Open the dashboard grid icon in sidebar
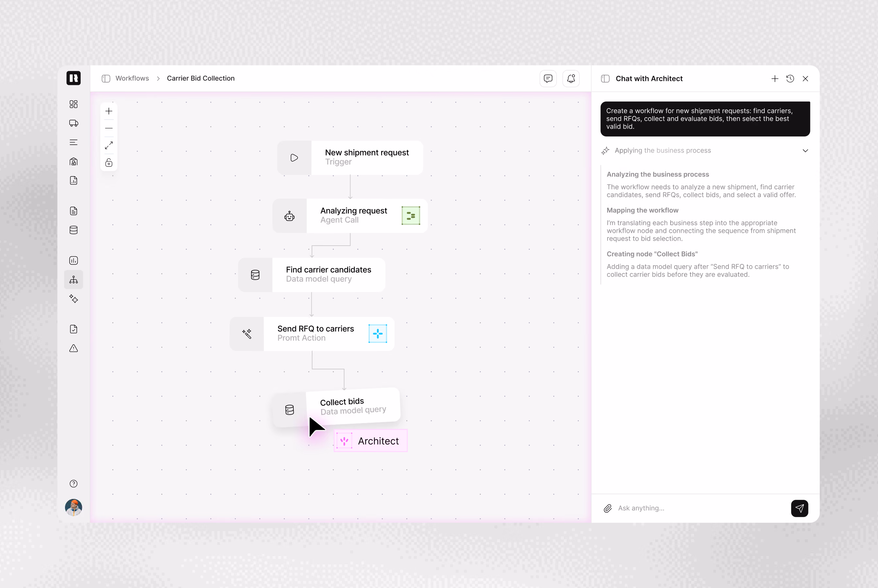The image size is (878, 588). (x=73, y=104)
